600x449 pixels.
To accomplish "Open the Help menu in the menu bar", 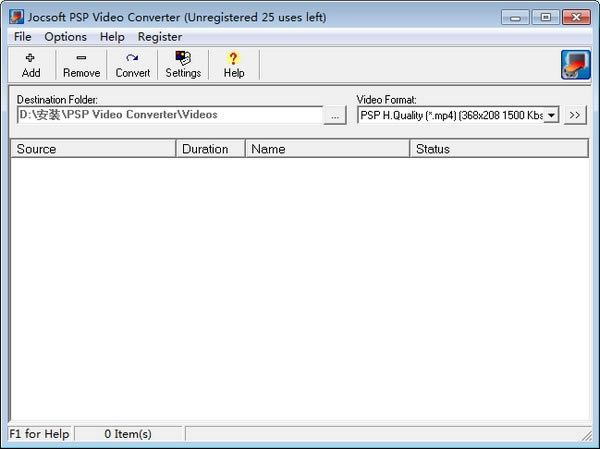I will 112,37.
